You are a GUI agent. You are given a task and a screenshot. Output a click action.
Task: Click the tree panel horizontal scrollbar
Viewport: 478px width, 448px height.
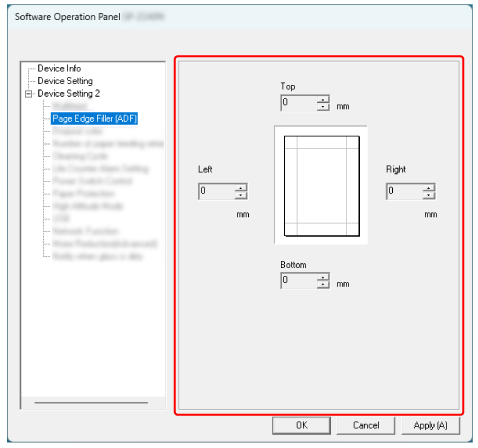click(91, 403)
